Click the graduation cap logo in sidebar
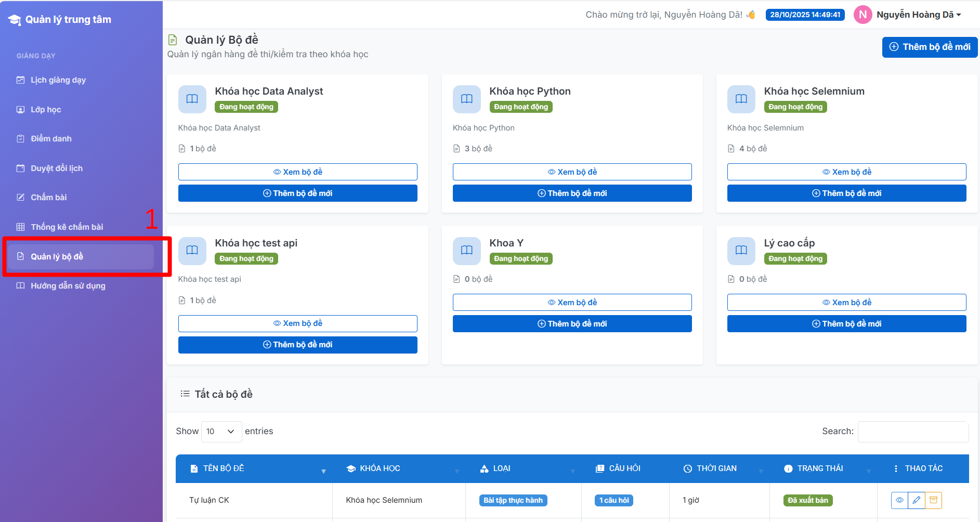The image size is (980, 522). pyautogui.click(x=15, y=20)
